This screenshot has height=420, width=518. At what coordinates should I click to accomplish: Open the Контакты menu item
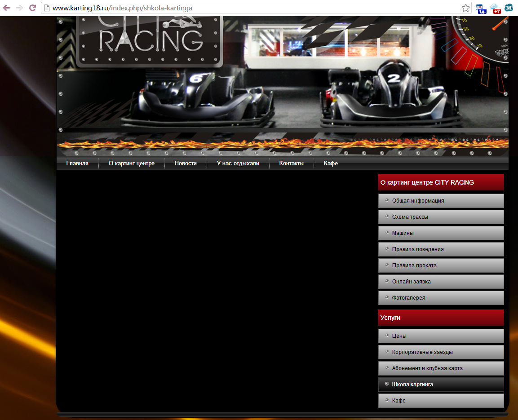tap(292, 163)
